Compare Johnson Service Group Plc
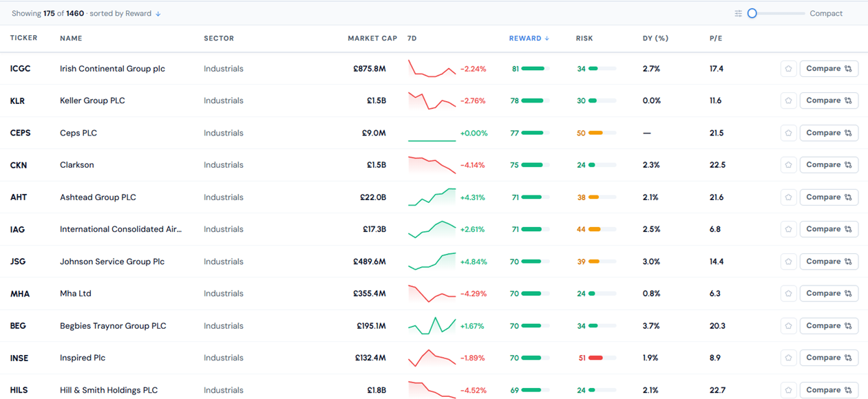 829,261
